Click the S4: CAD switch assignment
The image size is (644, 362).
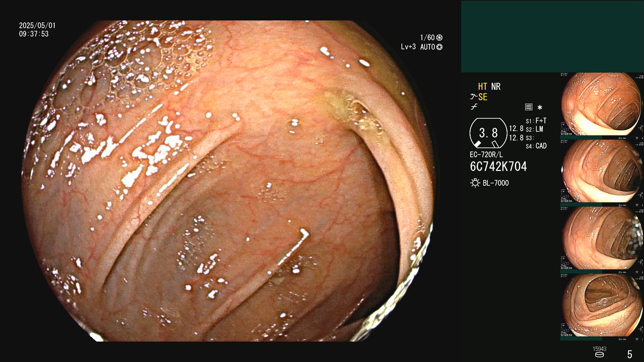click(536, 146)
